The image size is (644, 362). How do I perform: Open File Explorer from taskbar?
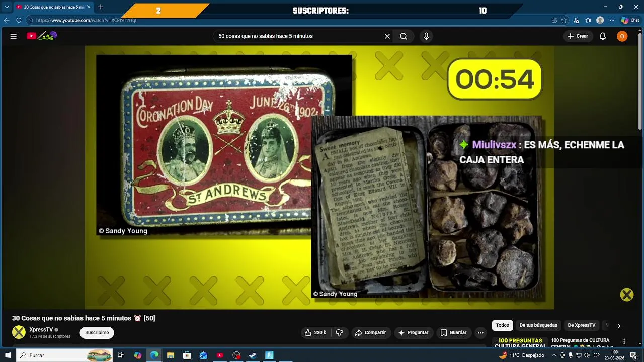click(171, 355)
